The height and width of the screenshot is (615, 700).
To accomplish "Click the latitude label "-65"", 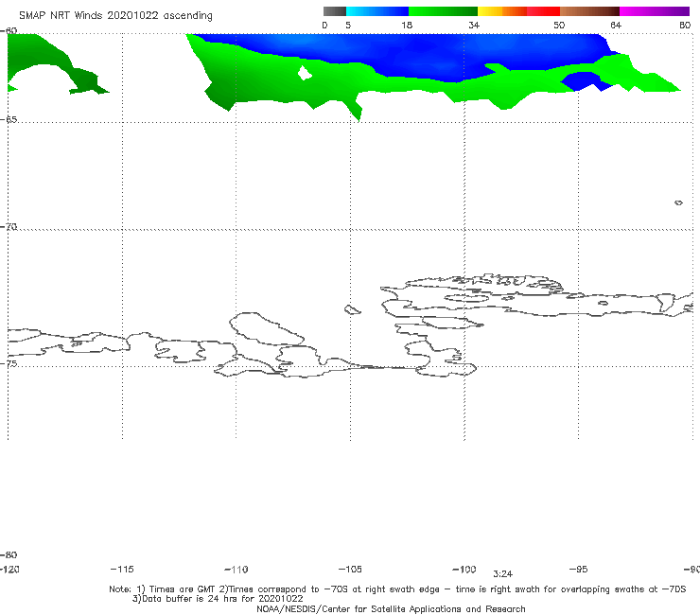I will pos(9,119).
